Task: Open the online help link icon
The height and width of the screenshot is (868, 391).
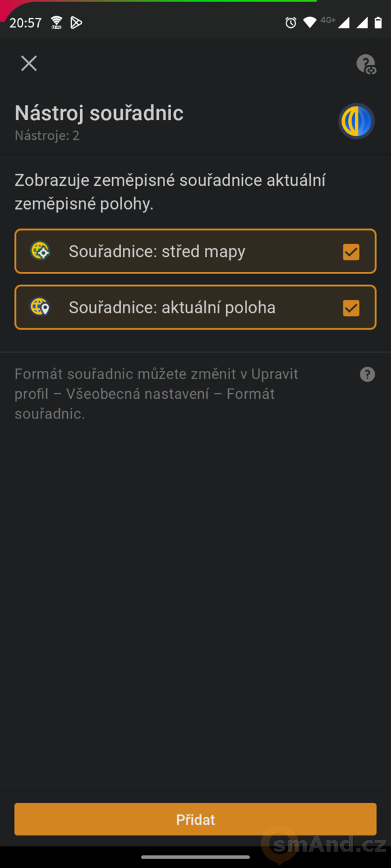Action: [x=366, y=64]
